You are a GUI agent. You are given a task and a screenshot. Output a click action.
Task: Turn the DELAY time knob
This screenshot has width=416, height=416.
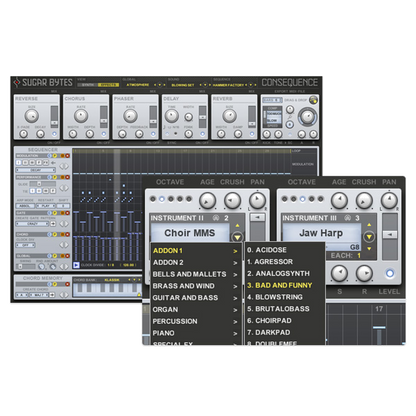coord(172,116)
